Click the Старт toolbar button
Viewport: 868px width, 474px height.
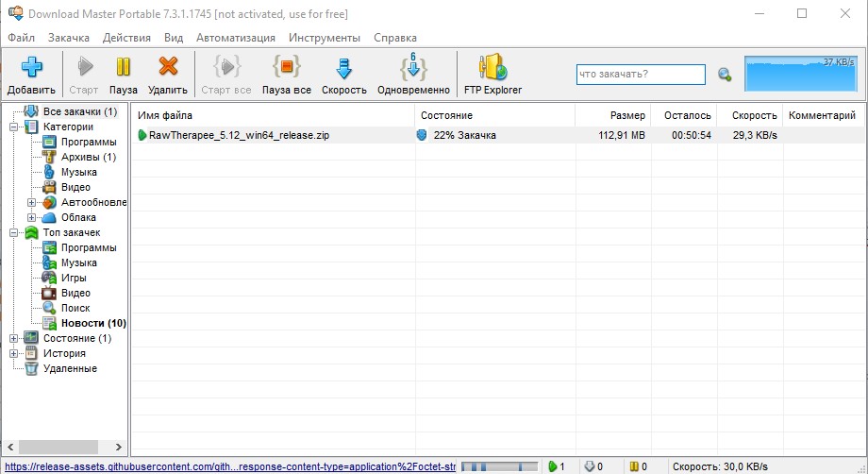(84, 75)
